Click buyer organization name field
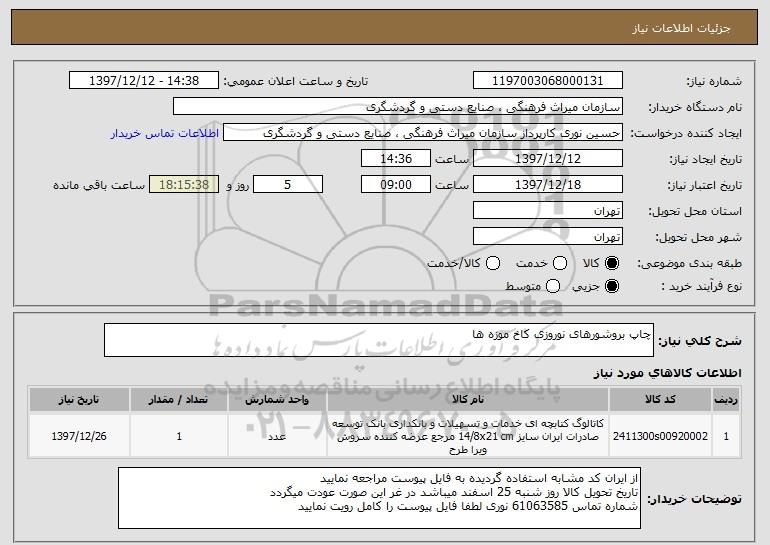Viewport: 770px width, 545px height. [398, 107]
